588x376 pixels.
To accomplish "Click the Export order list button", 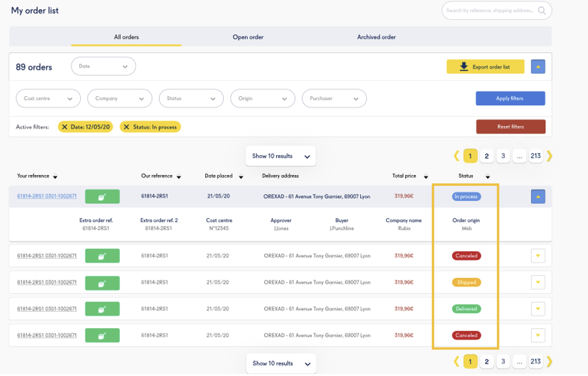I will (x=485, y=67).
